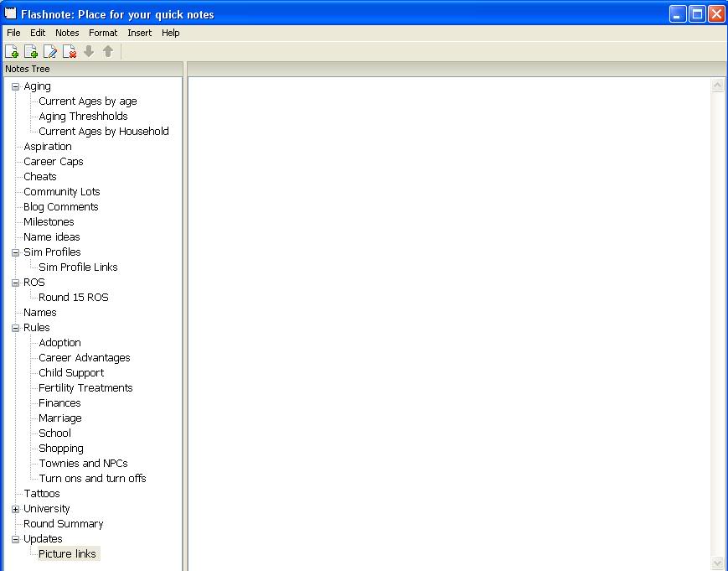This screenshot has width=728, height=571.
Task: Open the Insert menu
Action: pos(139,33)
